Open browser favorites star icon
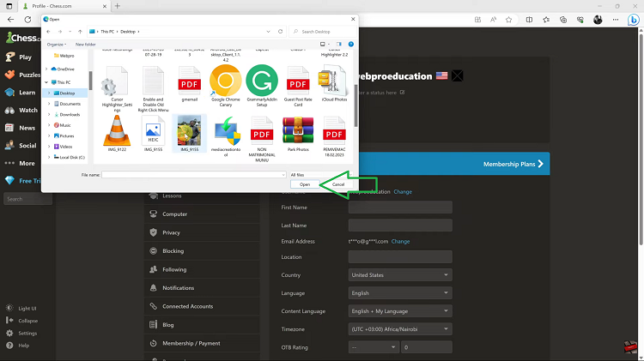The height and width of the screenshot is (361, 644). 508,20
